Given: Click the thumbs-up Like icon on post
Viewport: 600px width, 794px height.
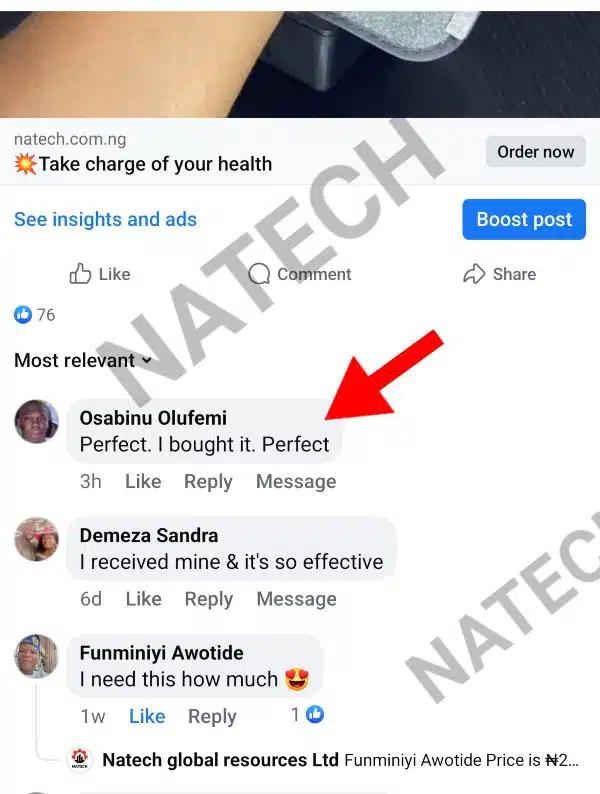Looking at the screenshot, I should pos(80,273).
